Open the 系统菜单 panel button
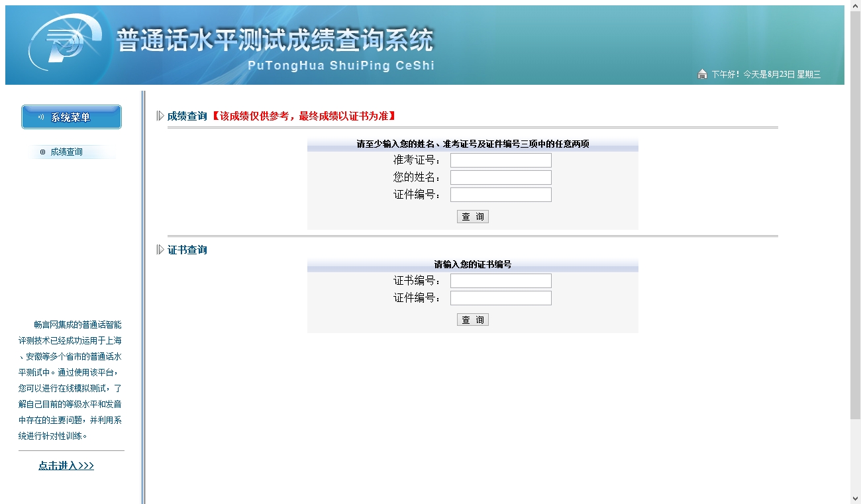This screenshot has width=861, height=504. pos(71,117)
